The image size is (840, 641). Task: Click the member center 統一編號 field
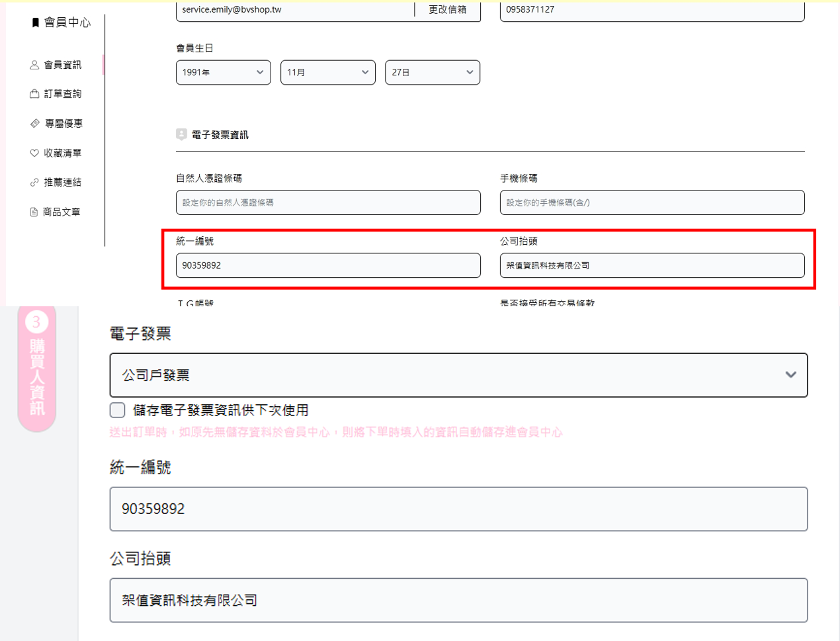point(328,265)
